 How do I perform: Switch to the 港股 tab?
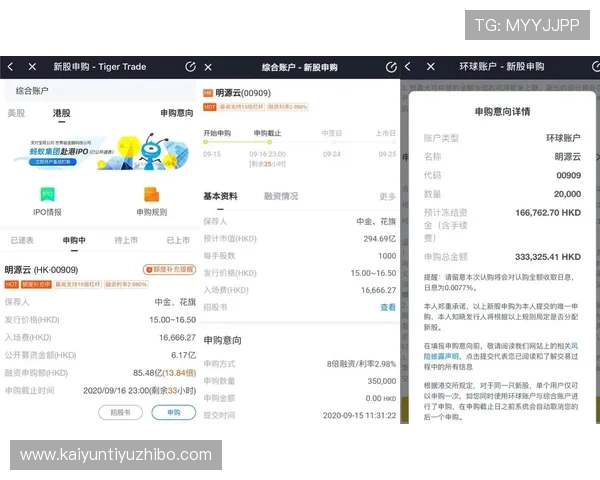[62, 113]
